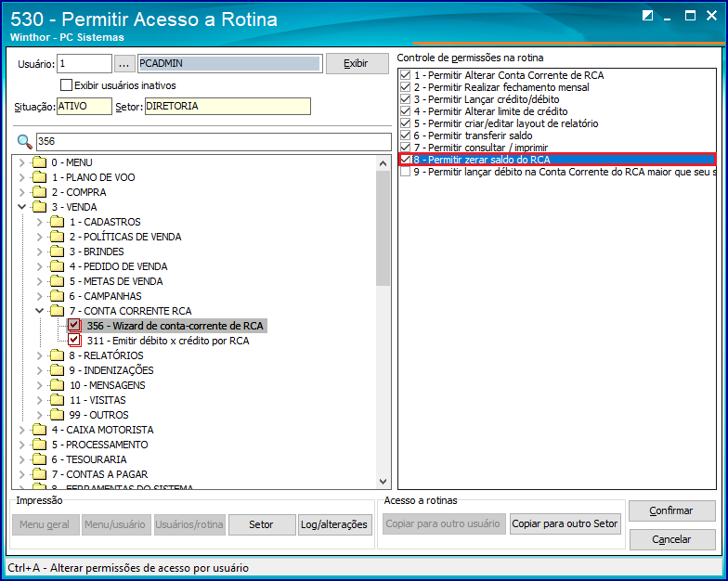728x581 pixels.
Task: Open user lookup with the ... button
Action: [x=123, y=64]
